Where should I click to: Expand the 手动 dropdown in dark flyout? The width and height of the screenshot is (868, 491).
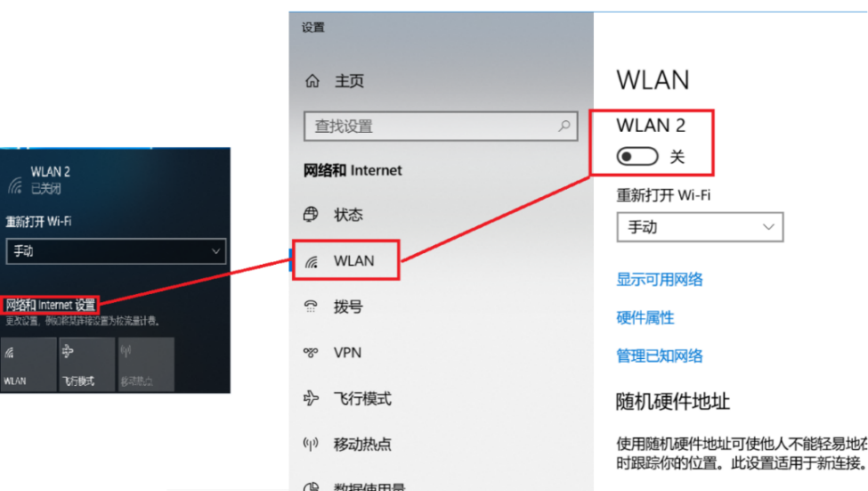click(116, 251)
